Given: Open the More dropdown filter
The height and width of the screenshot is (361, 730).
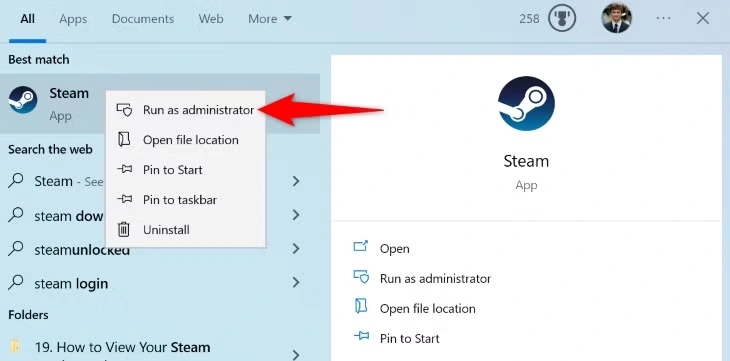Looking at the screenshot, I should pyautogui.click(x=270, y=19).
